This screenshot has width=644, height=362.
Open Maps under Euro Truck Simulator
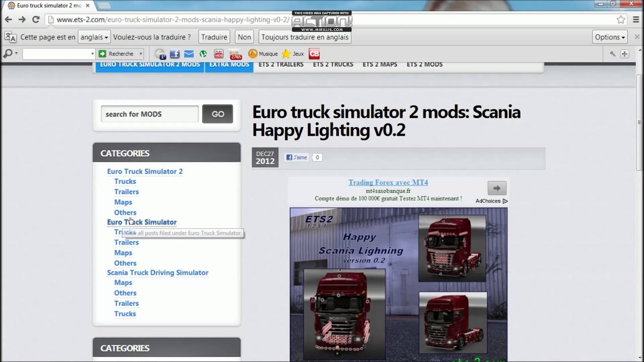click(123, 253)
